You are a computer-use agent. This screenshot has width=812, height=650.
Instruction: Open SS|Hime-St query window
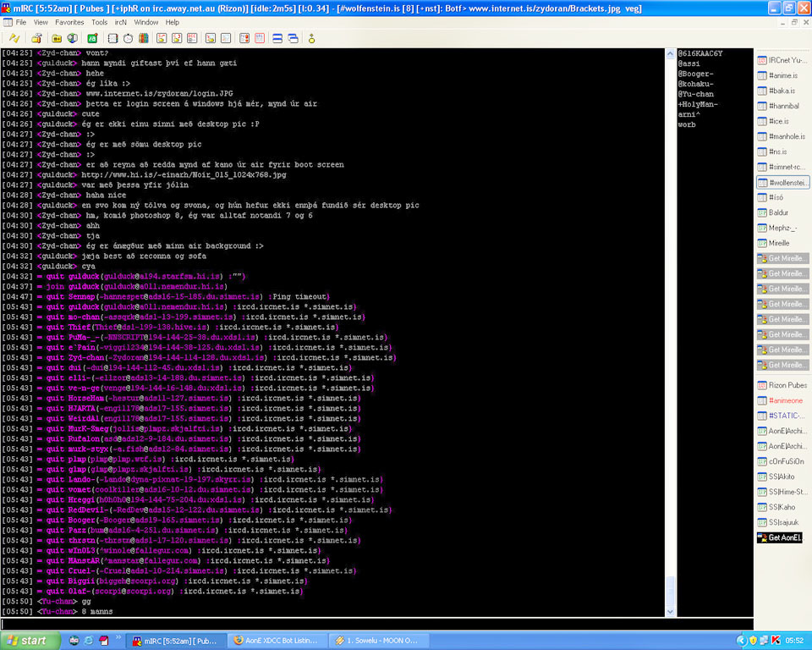(x=782, y=492)
